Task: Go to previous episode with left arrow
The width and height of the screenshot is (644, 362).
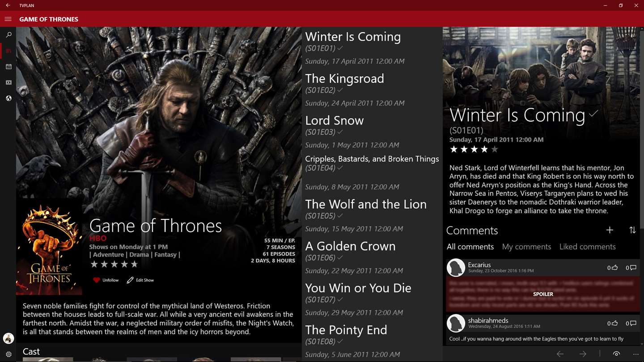Action: [560, 354]
